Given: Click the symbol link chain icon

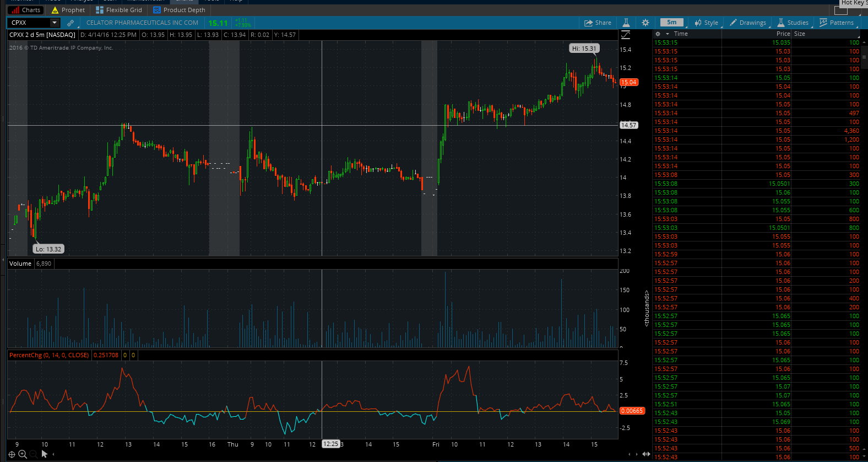Looking at the screenshot, I should pos(70,23).
